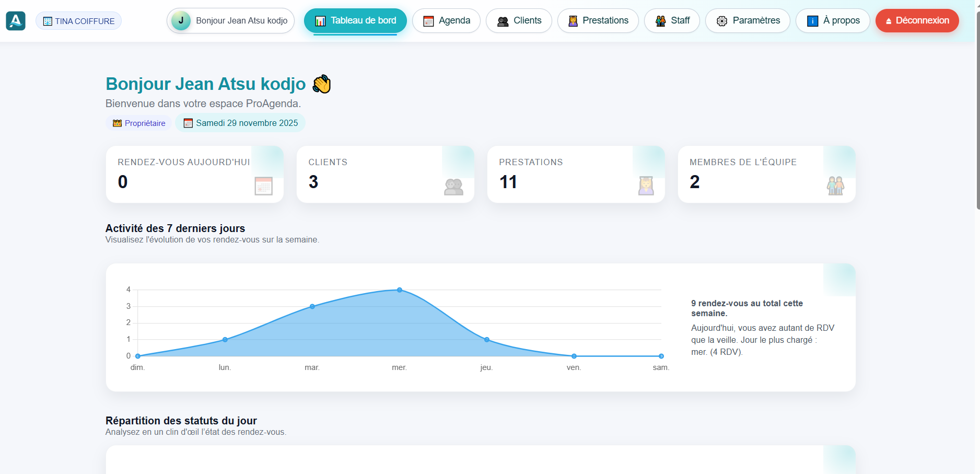This screenshot has width=980, height=474.
Task: Click the TINA COIFFURE salon badge
Action: [79, 21]
